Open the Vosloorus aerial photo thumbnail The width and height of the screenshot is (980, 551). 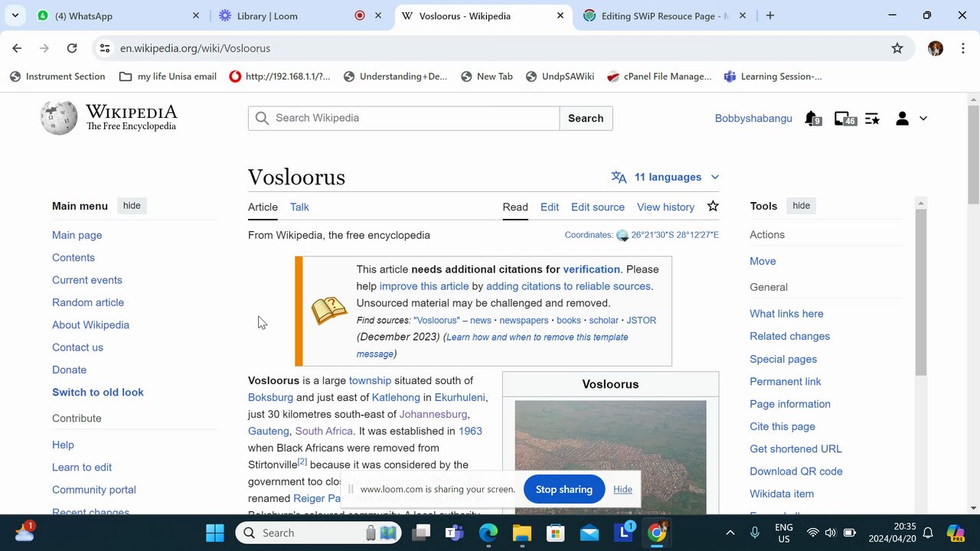[x=610, y=457]
